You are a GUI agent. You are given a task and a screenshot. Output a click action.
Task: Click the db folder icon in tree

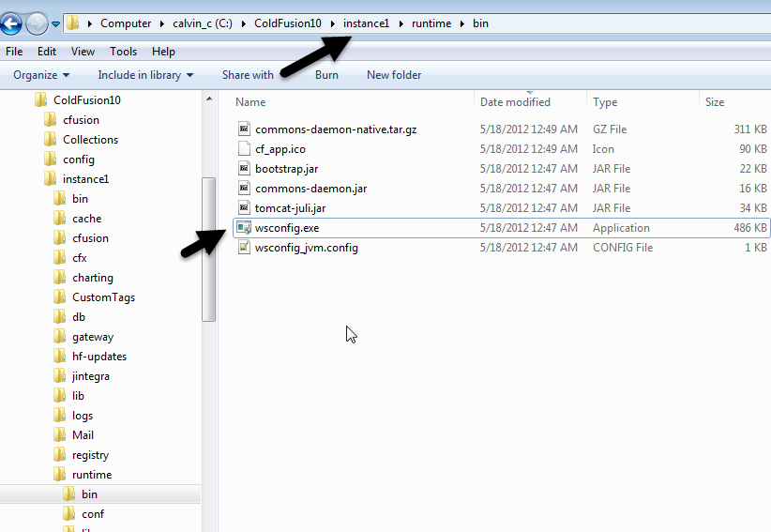(x=59, y=316)
